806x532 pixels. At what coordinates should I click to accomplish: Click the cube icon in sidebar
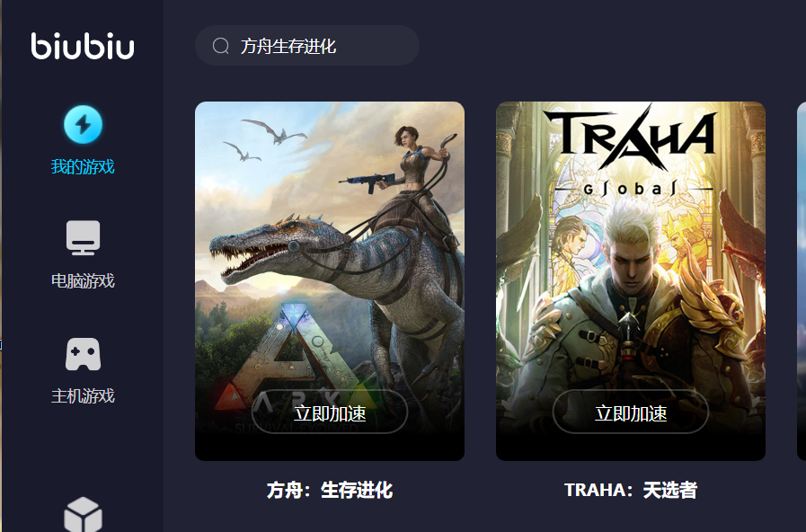[83, 514]
